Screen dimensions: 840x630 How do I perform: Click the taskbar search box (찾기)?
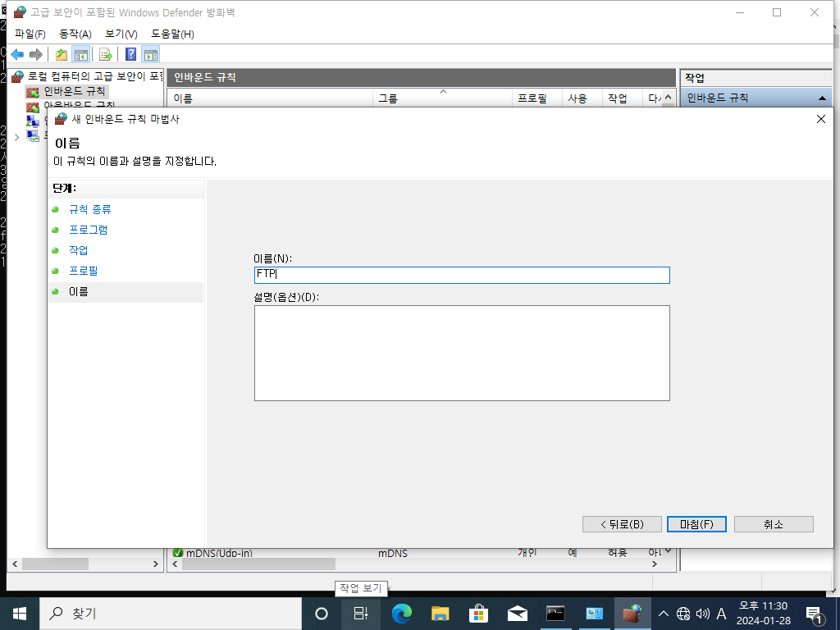coord(171,614)
